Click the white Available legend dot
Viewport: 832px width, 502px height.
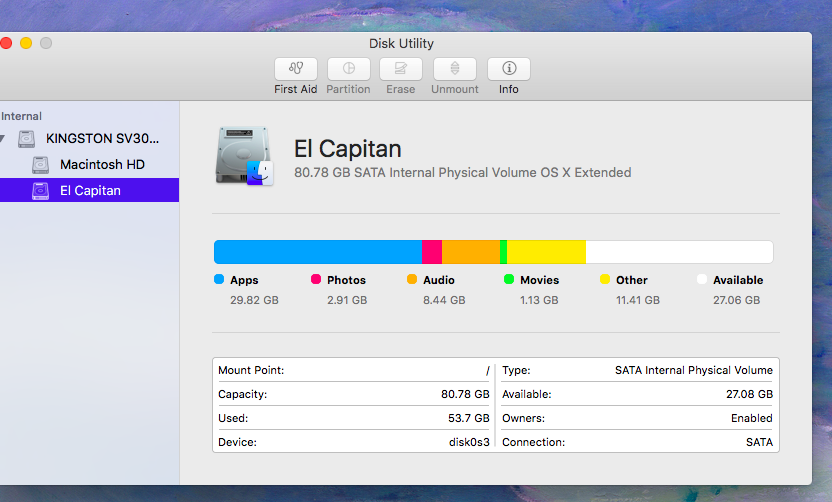click(701, 279)
